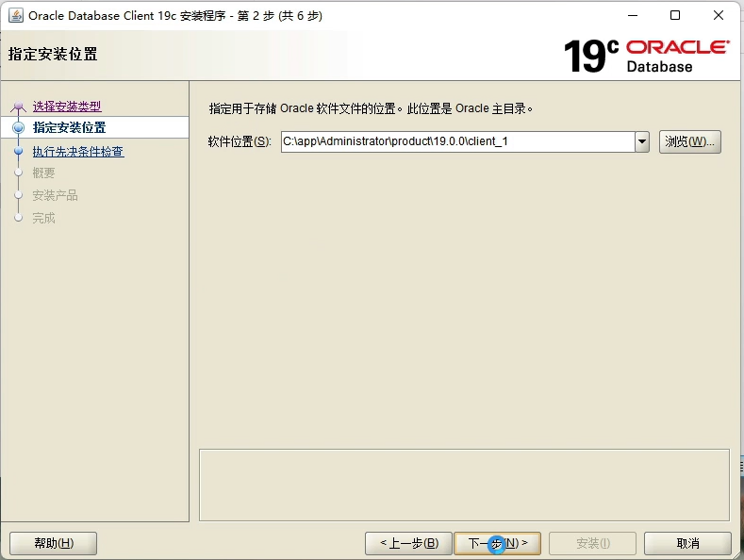Open 帮助(H) help
Screen dimensions: 744x560
(53, 543)
